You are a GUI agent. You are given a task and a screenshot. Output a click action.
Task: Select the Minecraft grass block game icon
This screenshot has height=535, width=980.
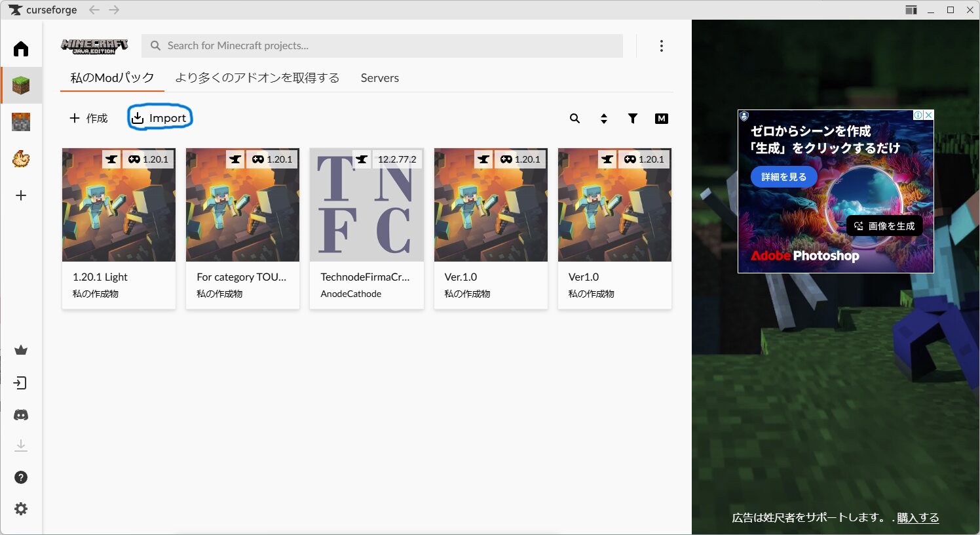pos(21,85)
